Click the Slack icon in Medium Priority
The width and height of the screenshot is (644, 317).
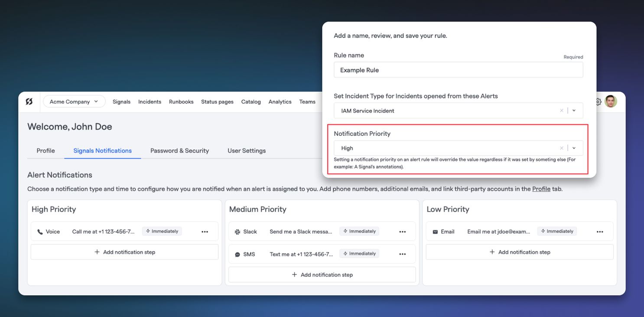click(237, 232)
